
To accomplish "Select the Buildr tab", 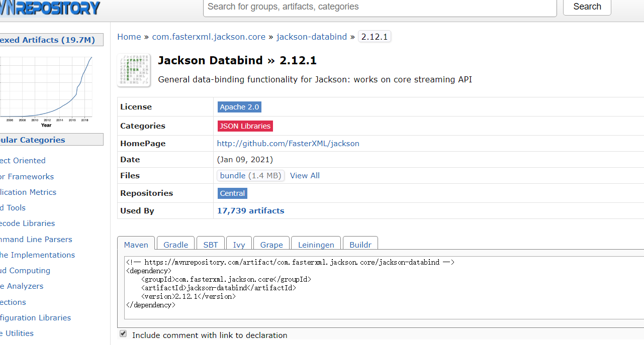I will click(360, 245).
